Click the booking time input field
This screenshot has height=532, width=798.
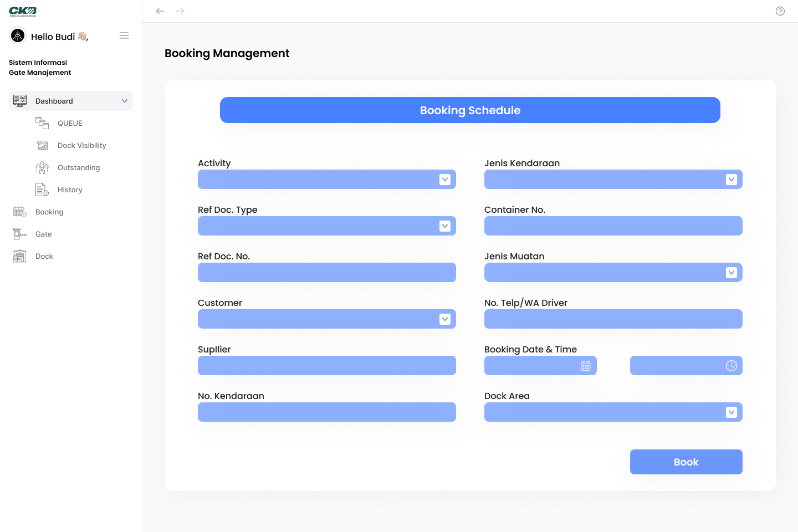[686, 366]
